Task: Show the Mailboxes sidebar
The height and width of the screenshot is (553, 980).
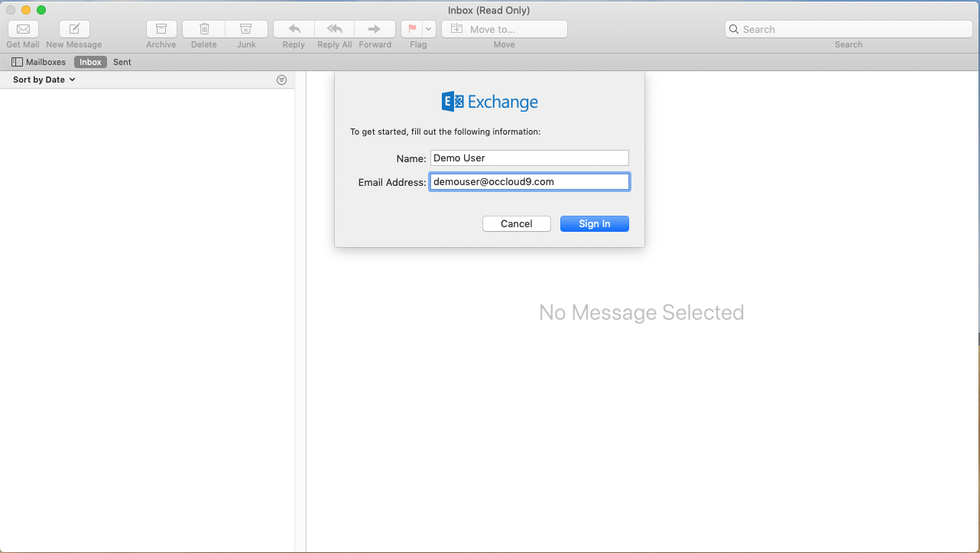Action: (38, 62)
